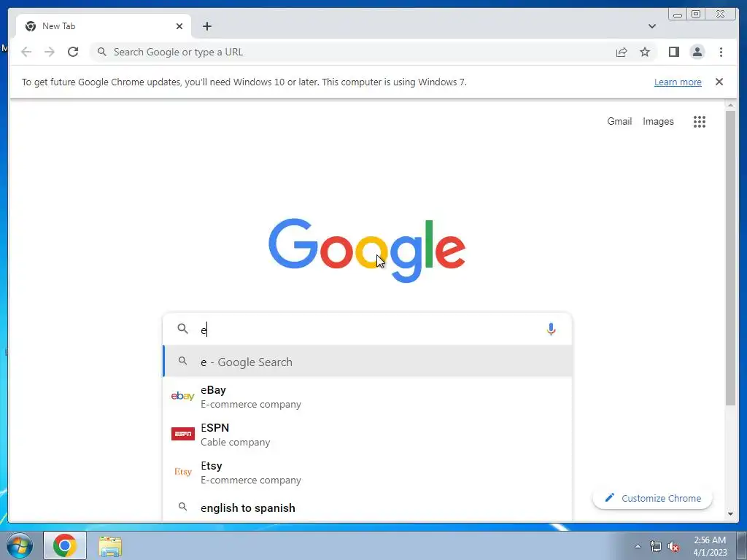Viewport: 747px width, 560px height.
Task: Click the network tray icon
Action: click(656, 546)
